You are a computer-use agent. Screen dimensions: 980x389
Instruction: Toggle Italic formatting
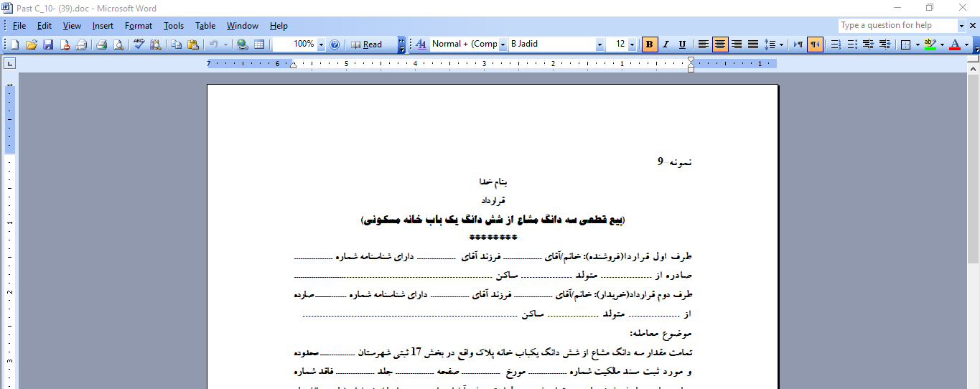pyautogui.click(x=666, y=44)
